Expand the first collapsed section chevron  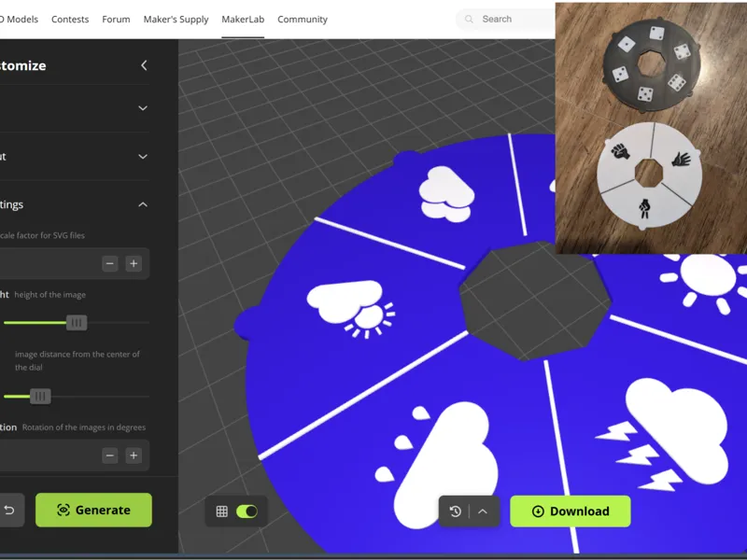[x=143, y=108]
